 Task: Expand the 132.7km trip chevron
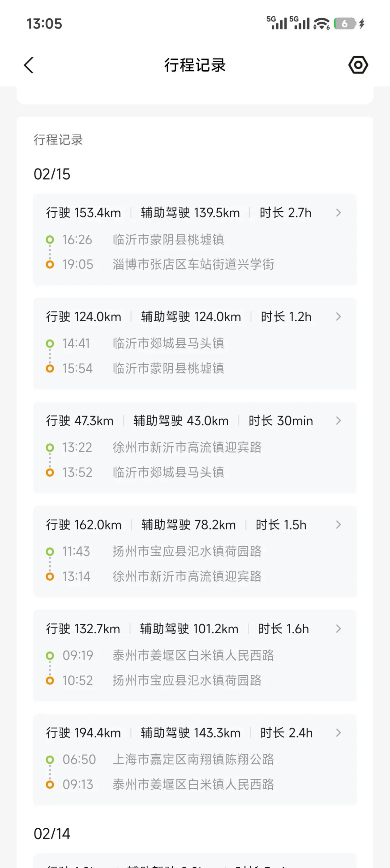coord(338,629)
